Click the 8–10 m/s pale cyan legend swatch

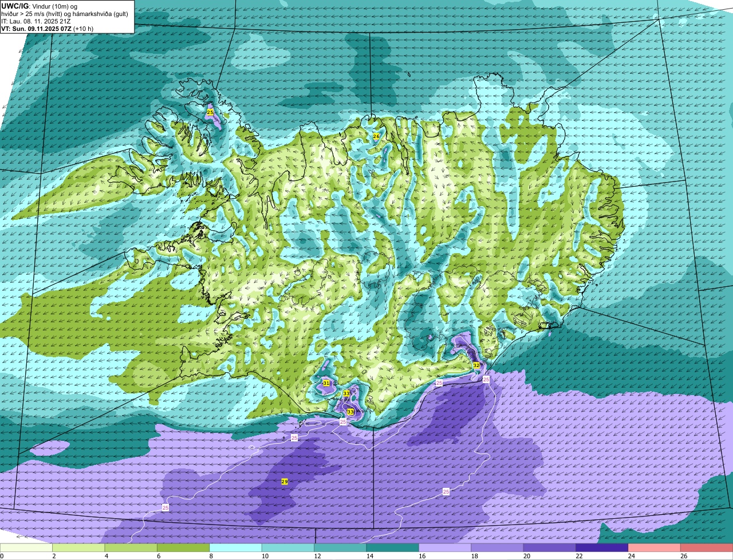[x=236, y=547]
